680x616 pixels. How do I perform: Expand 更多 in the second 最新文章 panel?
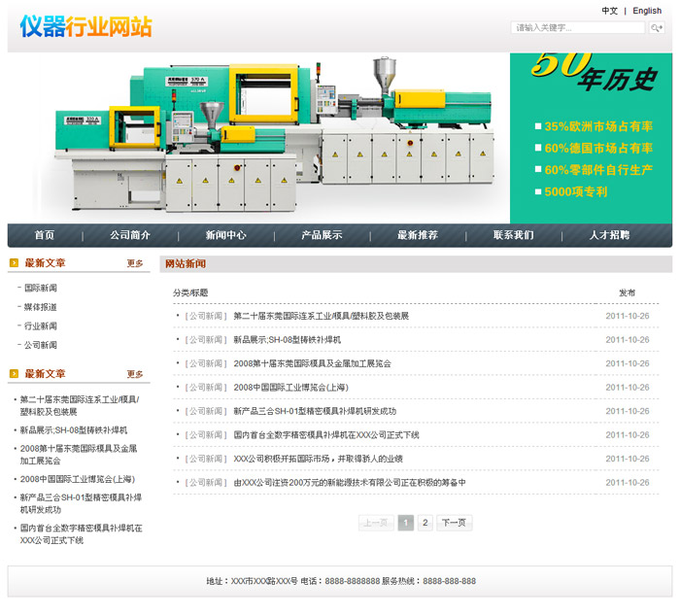click(x=135, y=374)
